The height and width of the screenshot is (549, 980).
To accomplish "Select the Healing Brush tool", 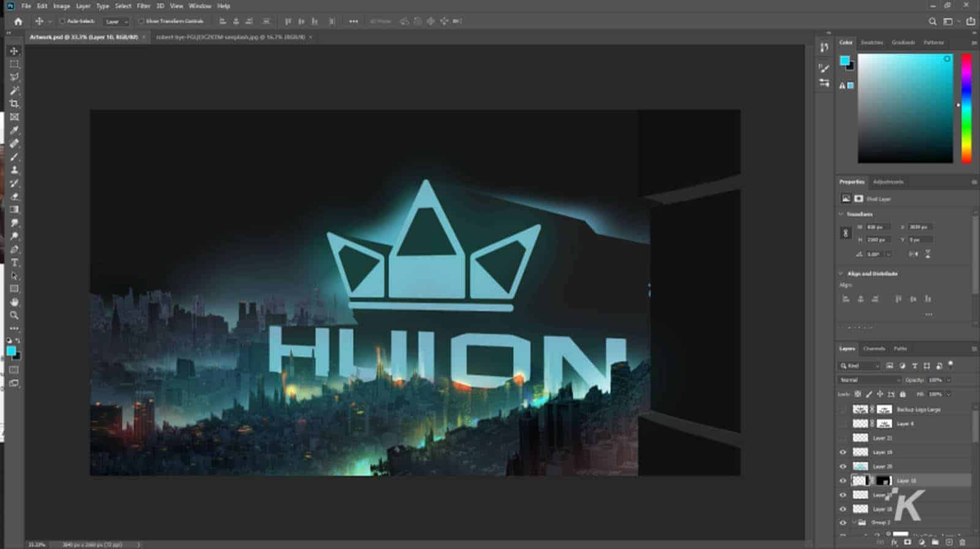I will pyautogui.click(x=14, y=143).
